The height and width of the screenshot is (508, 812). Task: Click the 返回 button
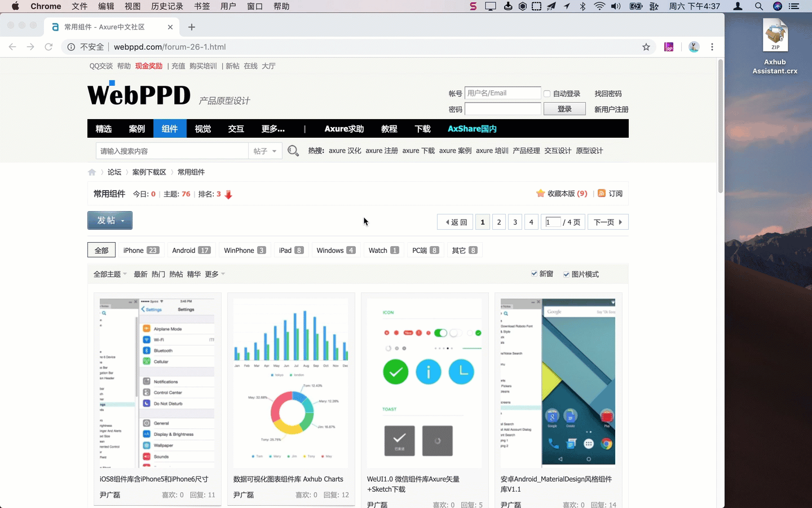pos(456,222)
